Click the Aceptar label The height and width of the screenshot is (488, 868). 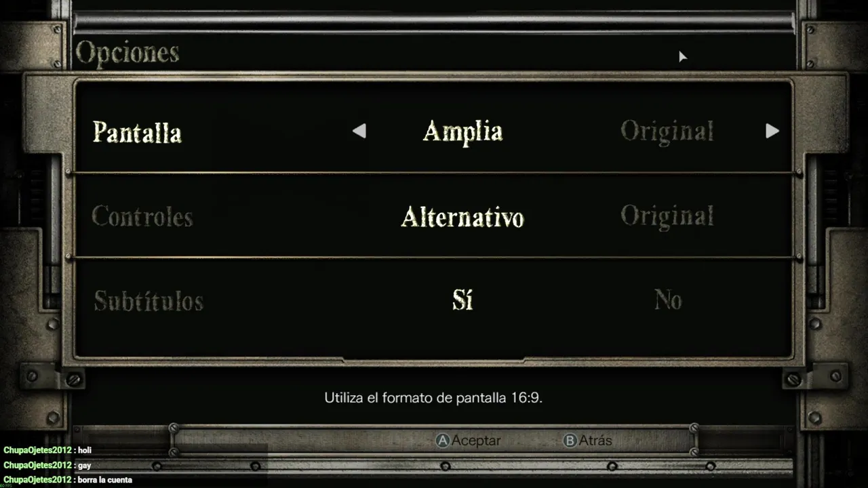tap(476, 441)
